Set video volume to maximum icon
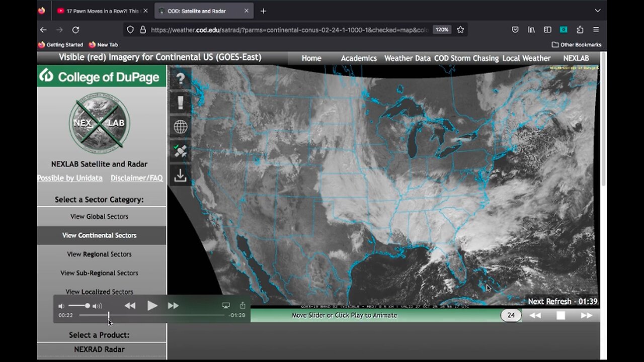The width and height of the screenshot is (644, 362). pyautogui.click(x=97, y=306)
